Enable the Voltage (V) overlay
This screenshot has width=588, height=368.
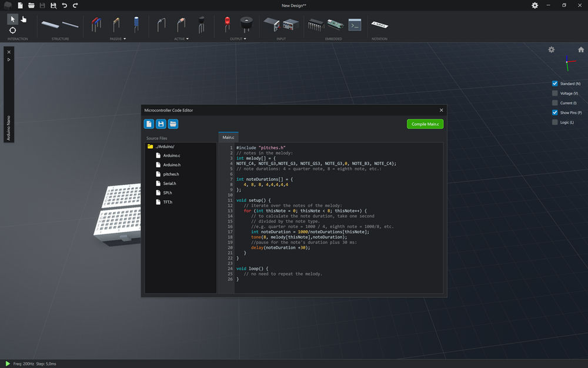554,93
